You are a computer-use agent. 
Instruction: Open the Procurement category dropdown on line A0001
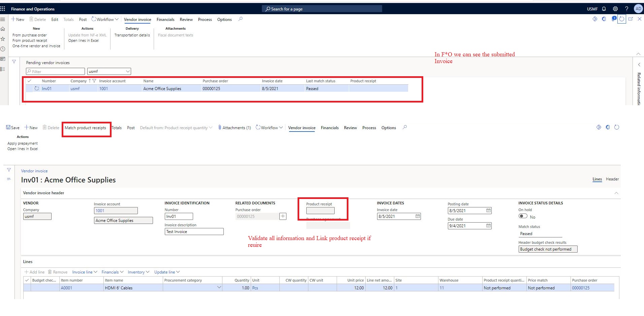[x=219, y=288]
